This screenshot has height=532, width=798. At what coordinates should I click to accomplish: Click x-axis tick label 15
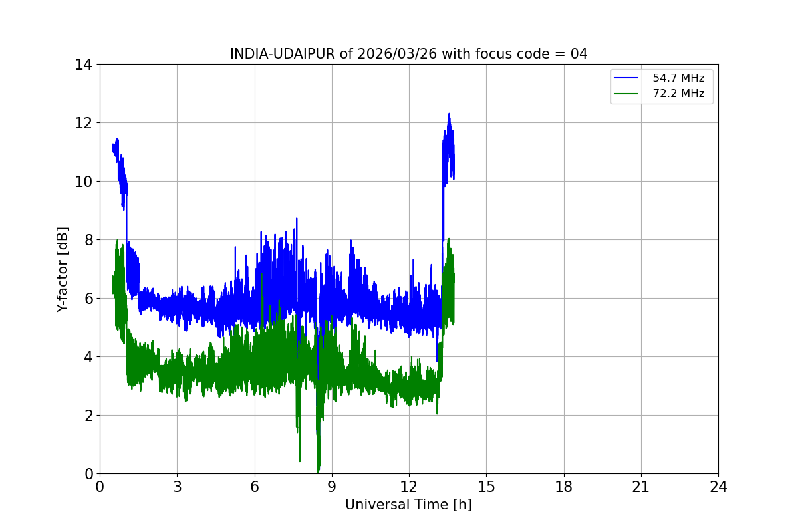coord(486,487)
